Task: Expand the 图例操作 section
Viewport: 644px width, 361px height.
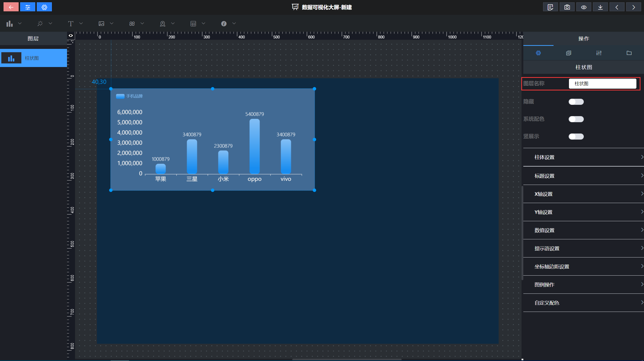Action: [584, 285]
